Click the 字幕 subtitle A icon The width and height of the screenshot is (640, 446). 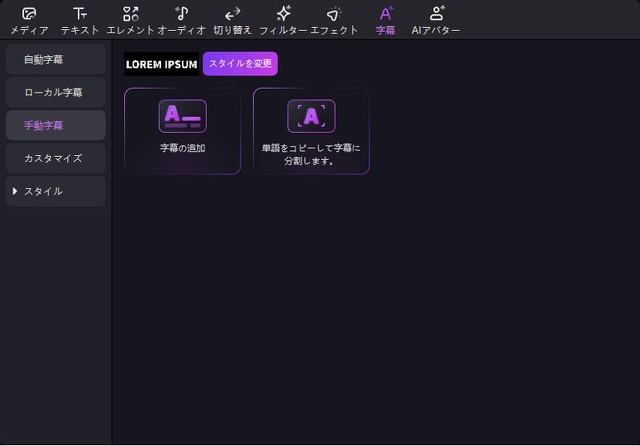click(x=386, y=14)
